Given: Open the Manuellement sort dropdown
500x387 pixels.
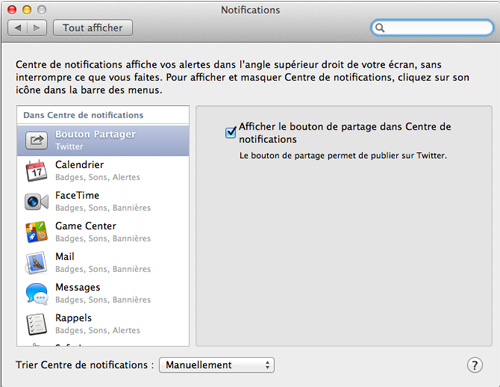Looking at the screenshot, I should click(217, 365).
